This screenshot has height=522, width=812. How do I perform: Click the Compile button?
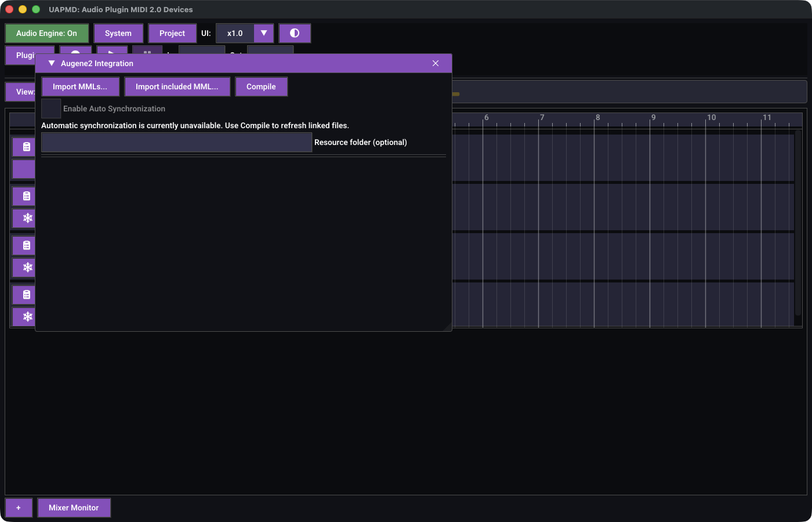tap(261, 86)
